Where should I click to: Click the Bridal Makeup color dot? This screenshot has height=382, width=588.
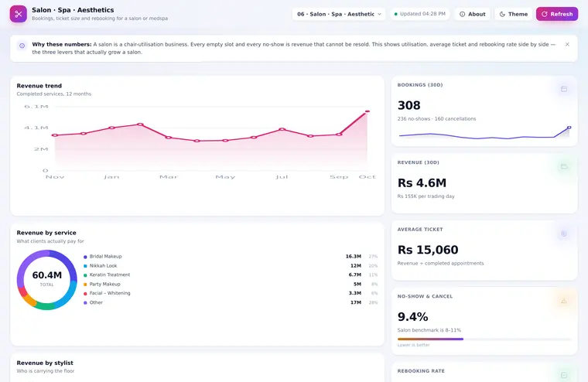tap(85, 257)
